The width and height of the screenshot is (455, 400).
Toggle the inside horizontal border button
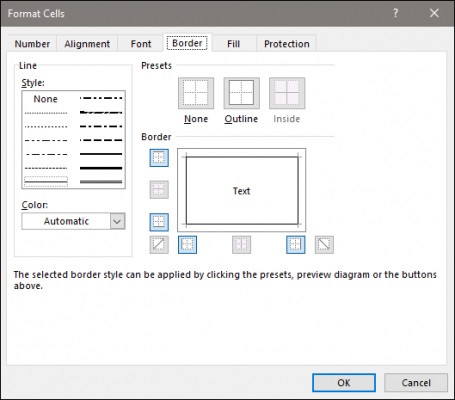click(x=159, y=190)
